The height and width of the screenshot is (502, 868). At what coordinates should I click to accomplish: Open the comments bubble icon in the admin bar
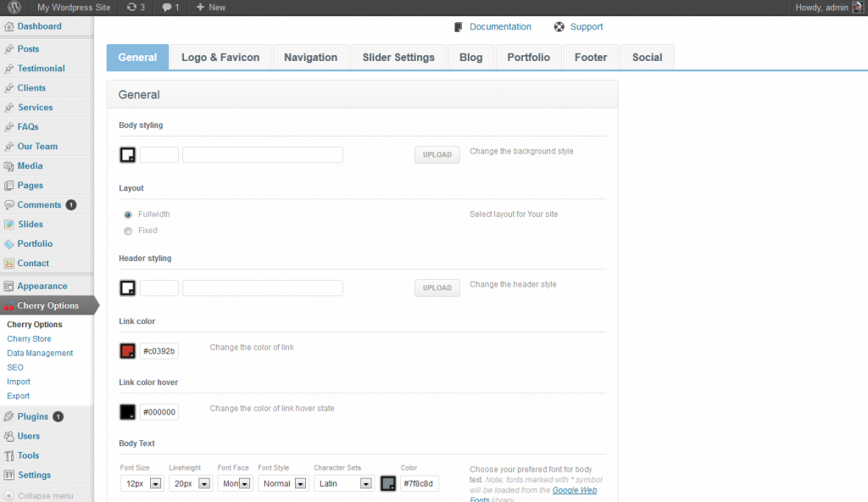(x=167, y=8)
